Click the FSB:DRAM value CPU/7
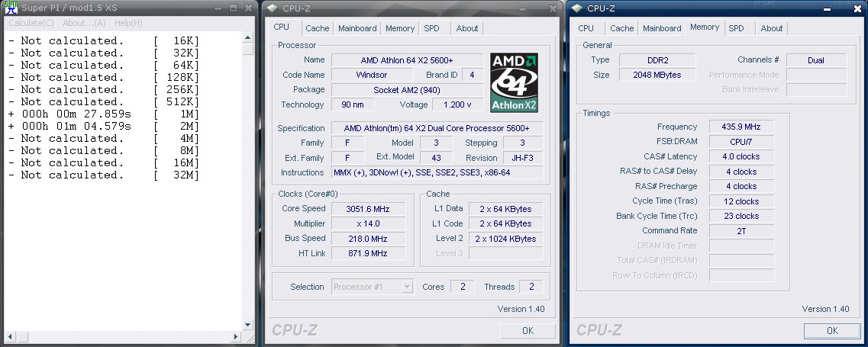This screenshot has height=347, width=868. [x=741, y=142]
